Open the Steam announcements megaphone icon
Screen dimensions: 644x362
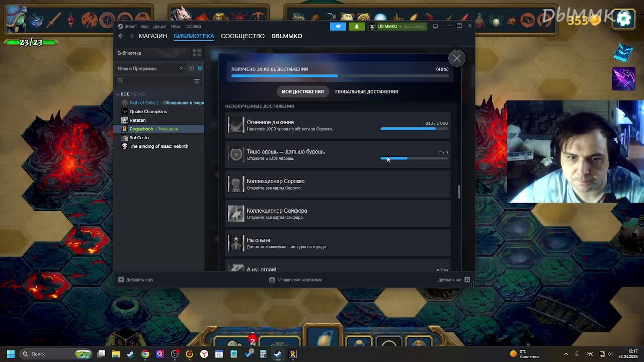click(x=338, y=26)
